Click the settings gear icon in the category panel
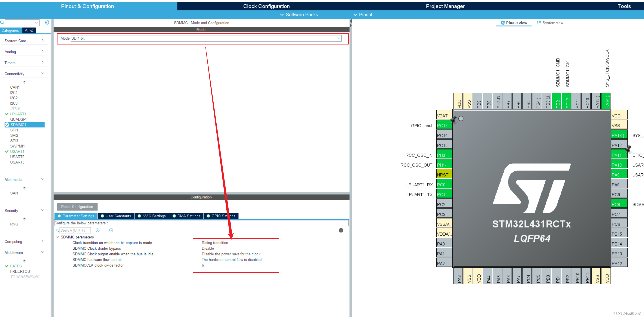This screenshot has height=317, width=644. [x=47, y=23]
